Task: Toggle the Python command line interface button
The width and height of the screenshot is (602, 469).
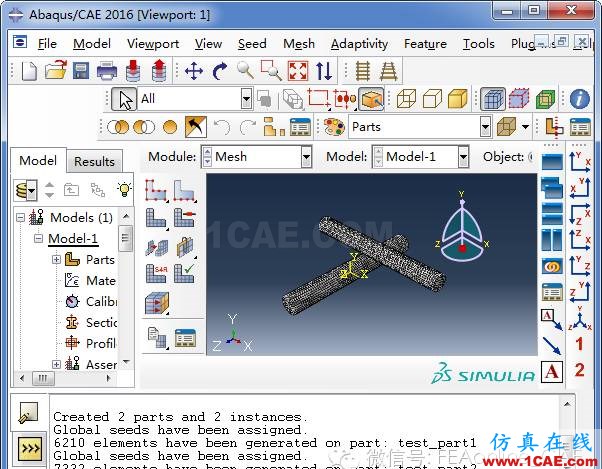Action: pyautogui.click(x=30, y=448)
